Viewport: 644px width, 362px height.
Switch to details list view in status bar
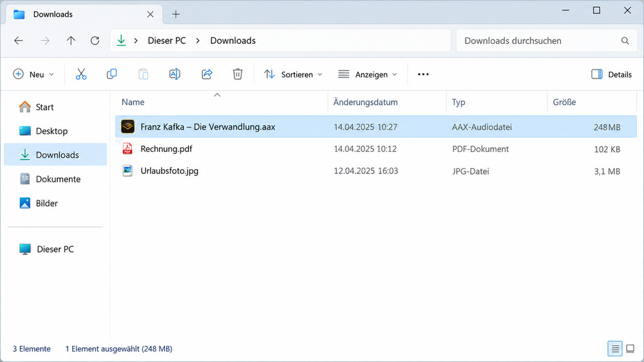pyautogui.click(x=615, y=349)
